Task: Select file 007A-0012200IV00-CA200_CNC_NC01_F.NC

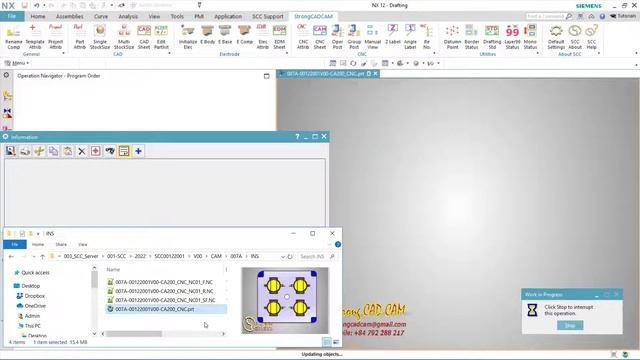Action: coord(164,282)
